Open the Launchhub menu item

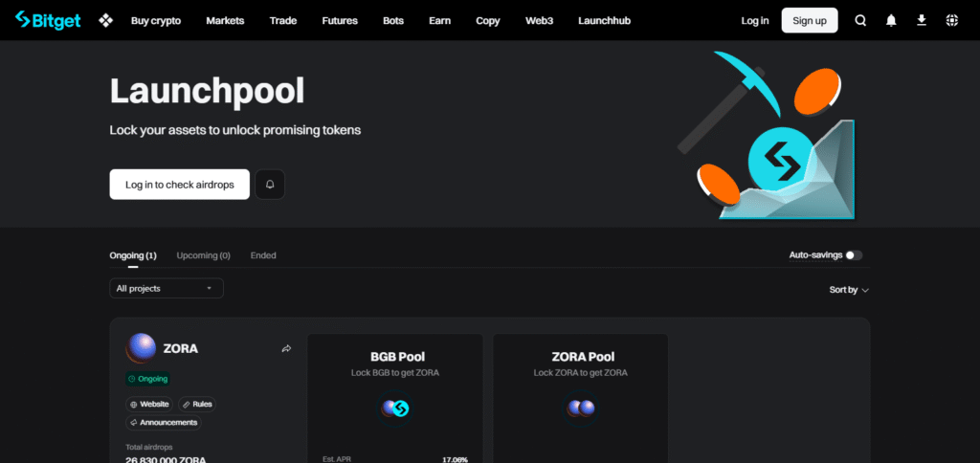coord(605,21)
